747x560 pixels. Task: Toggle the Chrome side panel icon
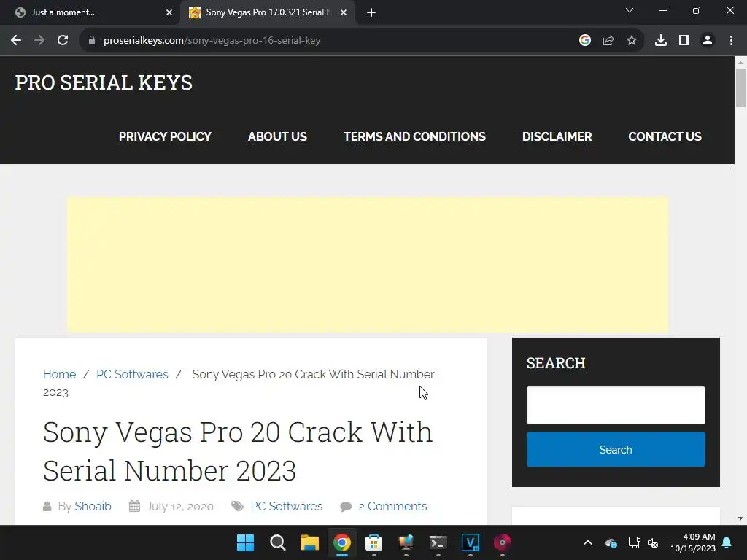pos(684,41)
